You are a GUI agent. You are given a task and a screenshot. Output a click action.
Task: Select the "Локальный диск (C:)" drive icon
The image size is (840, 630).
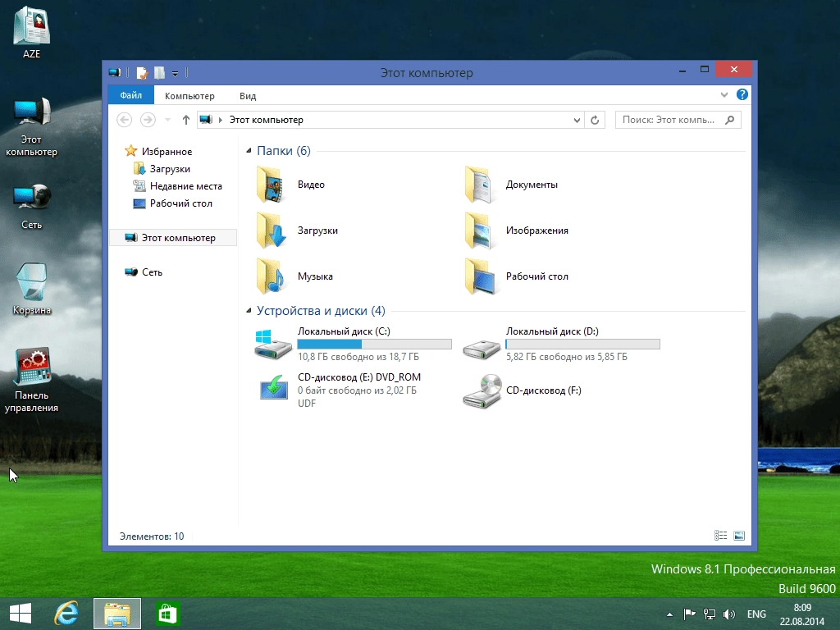272,344
